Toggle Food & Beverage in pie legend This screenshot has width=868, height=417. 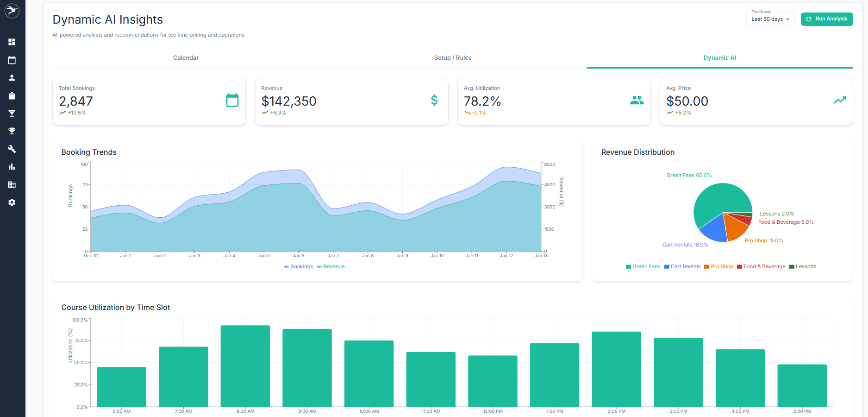[x=761, y=267]
